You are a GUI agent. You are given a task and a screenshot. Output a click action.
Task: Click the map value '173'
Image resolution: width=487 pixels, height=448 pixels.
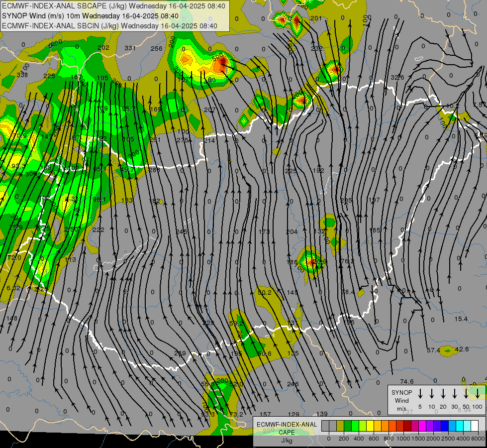(264, 231)
